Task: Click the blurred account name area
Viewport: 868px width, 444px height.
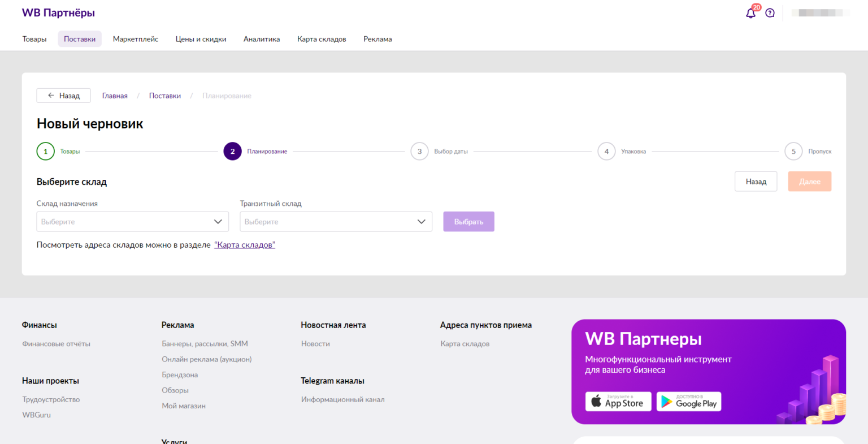Action: tap(820, 12)
